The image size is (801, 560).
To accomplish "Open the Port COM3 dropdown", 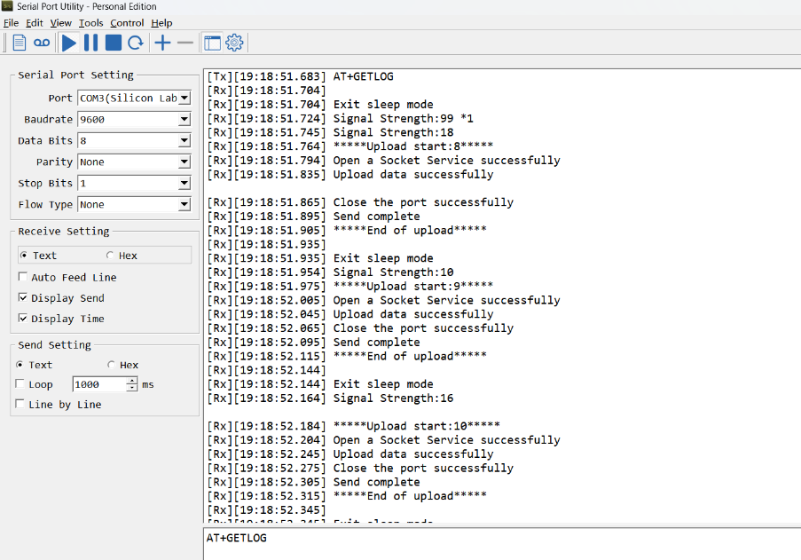I will [184, 98].
